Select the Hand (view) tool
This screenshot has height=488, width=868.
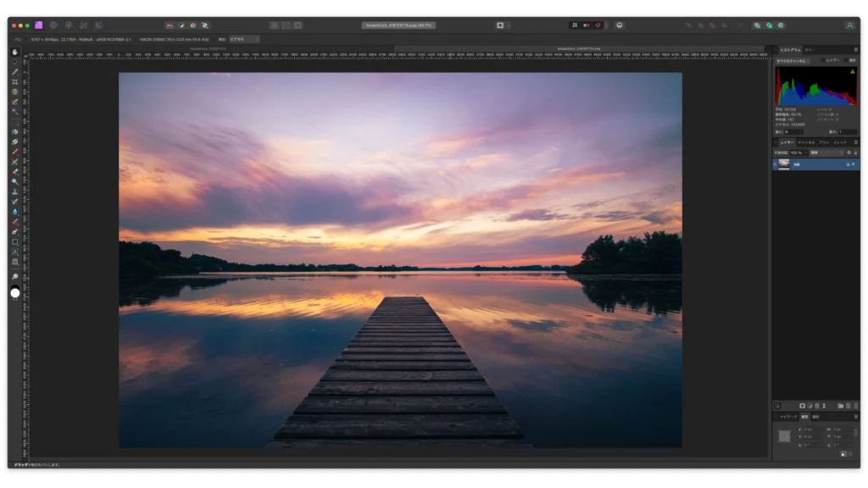click(14, 52)
